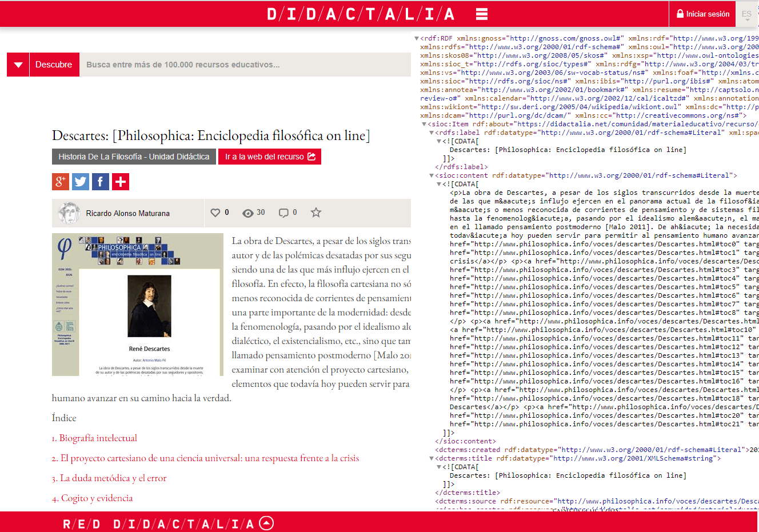The width and height of the screenshot is (759, 532).
Task: Open Ricardo Alonso Maturana profile link
Action: tap(128, 213)
